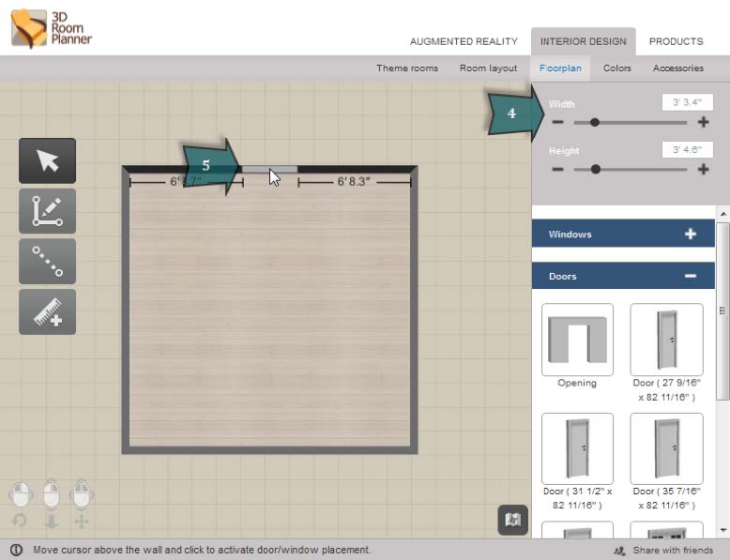Screen dimensions: 730x560
Task: Click the info icon in status bar
Action: (16, 550)
